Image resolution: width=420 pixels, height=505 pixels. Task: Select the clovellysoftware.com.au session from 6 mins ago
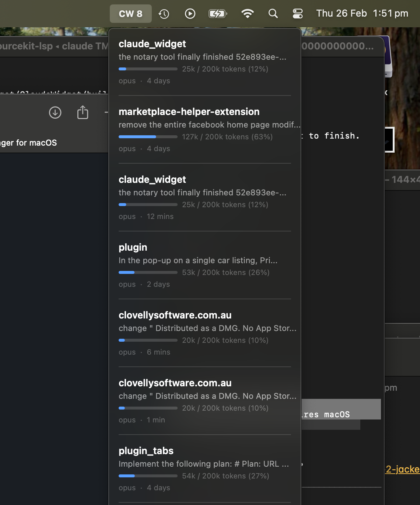tap(175, 315)
